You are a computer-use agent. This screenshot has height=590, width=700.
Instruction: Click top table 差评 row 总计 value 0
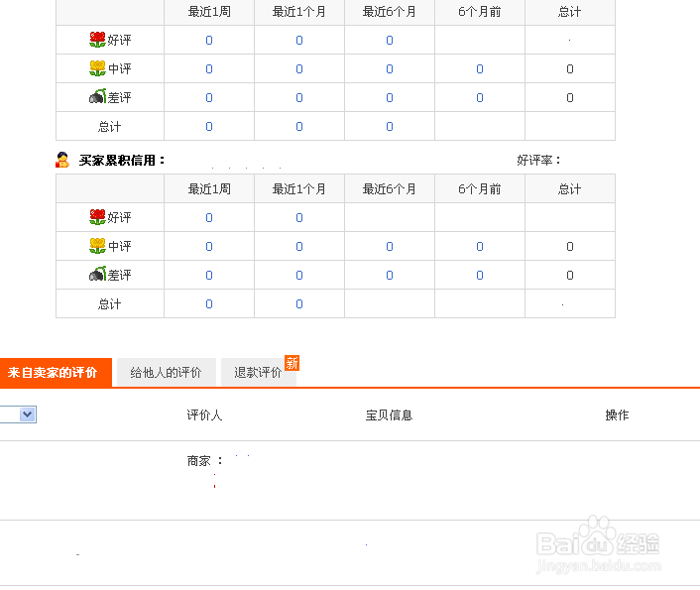click(x=570, y=97)
